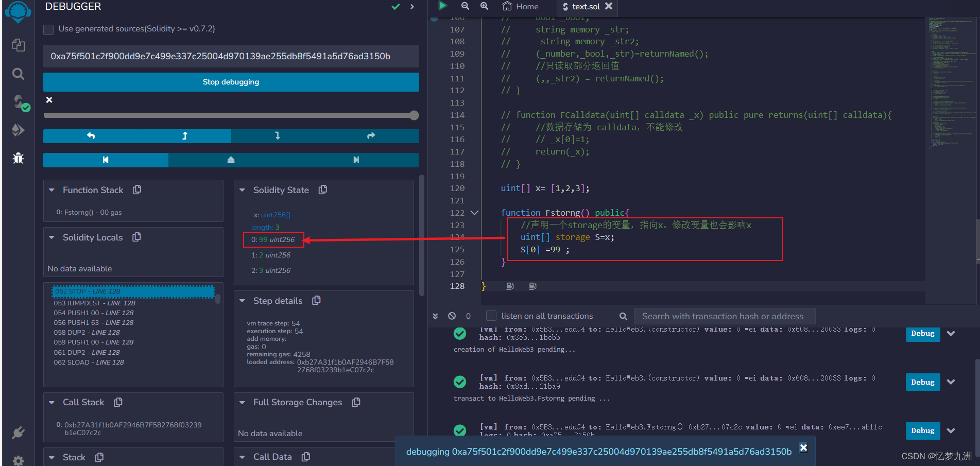Collapse the Stack panel
980x466 pixels.
pyautogui.click(x=51, y=457)
